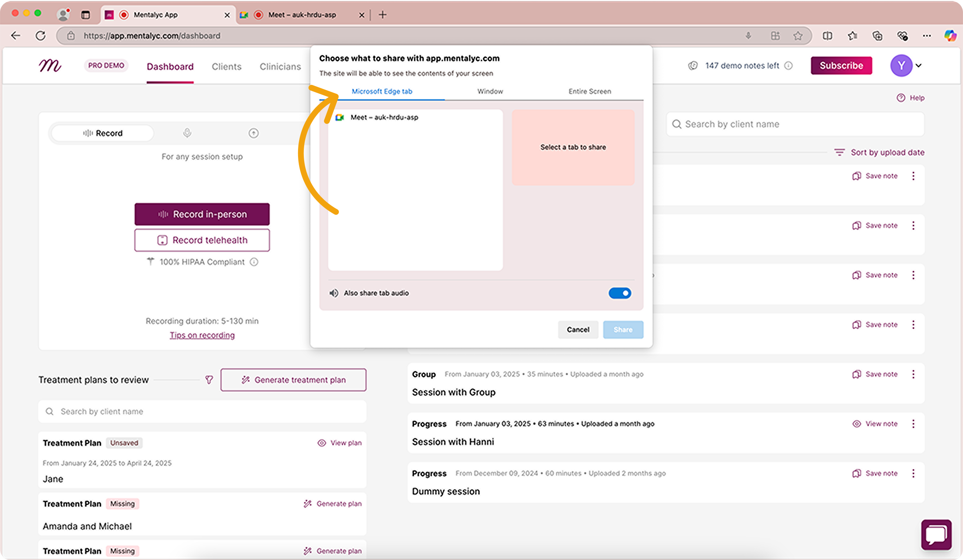Select the Mentalyc App browser tab
Screen dimensions: 963x560
coord(168,15)
